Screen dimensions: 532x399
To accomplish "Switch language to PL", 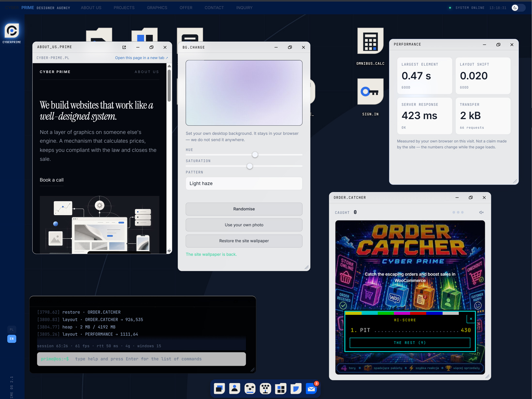I will tap(12, 330).
